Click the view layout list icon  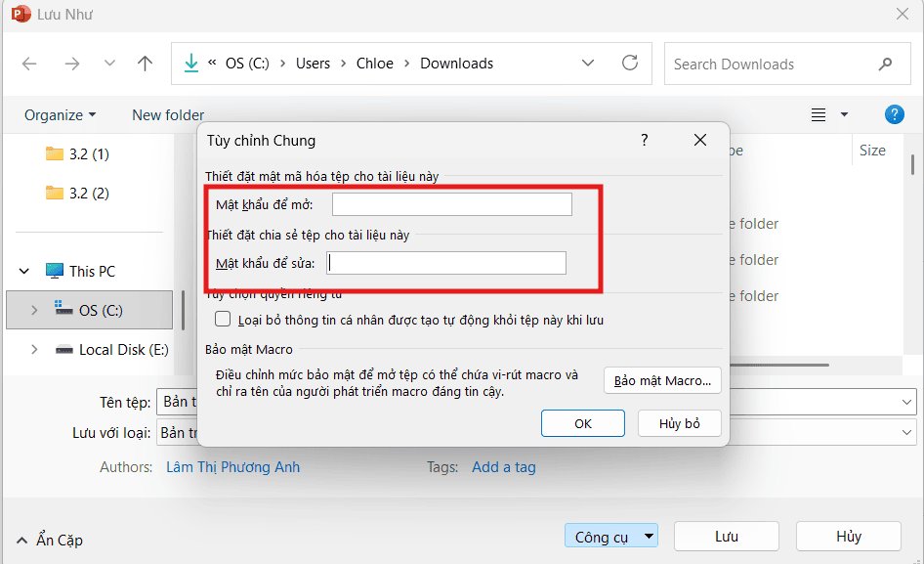click(x=819, y=114)
